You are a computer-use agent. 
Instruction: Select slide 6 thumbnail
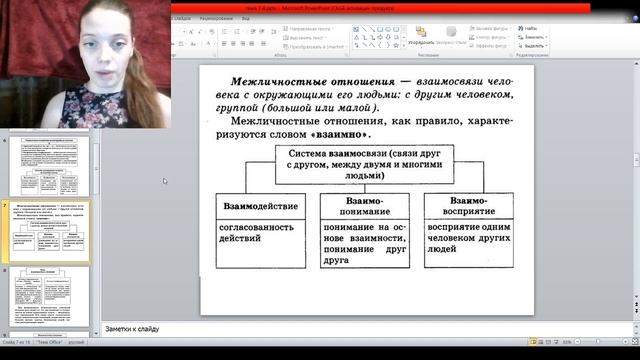click(49, 167)
